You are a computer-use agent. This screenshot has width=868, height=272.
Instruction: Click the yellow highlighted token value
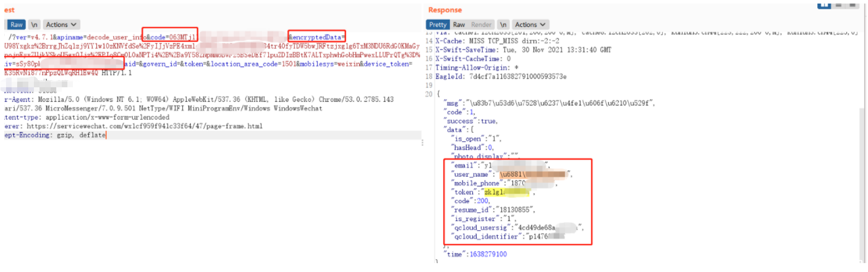506,192
